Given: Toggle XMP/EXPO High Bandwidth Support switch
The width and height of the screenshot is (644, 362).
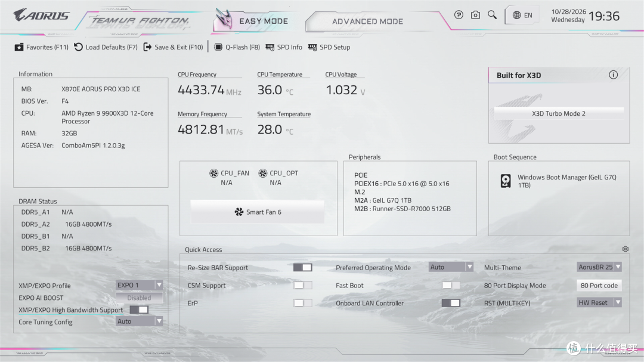Looking at the screenshot, I should 139,310.
